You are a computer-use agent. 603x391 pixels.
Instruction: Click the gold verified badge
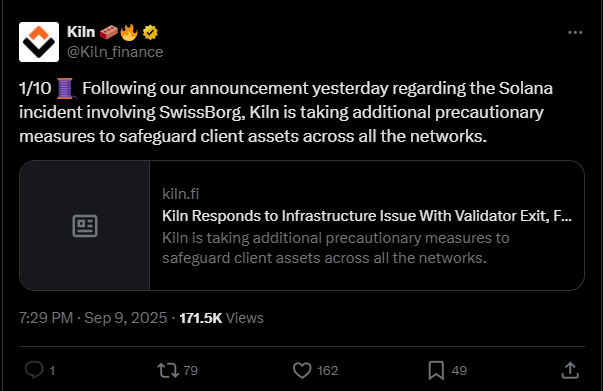point(150,32)
